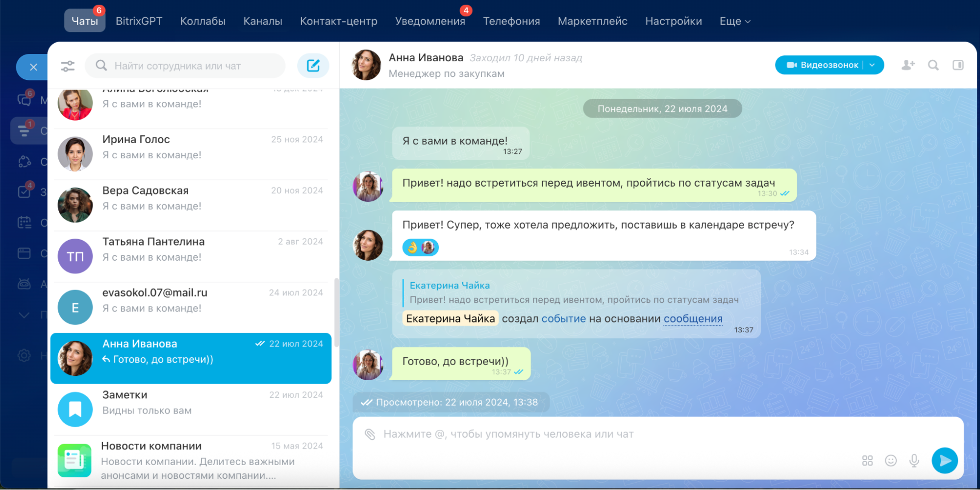Image resolution: width=980 pixels, height=490 pixels.
Task: Expand the Еще menu in top bar
Action: coord(734,22)
